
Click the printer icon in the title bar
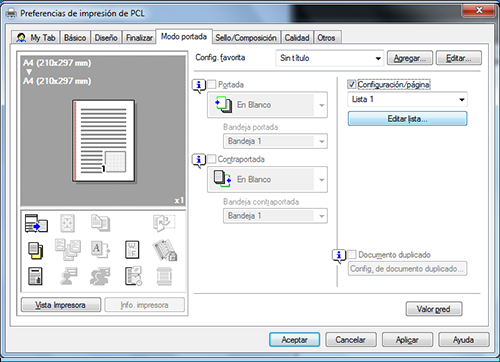11,13
